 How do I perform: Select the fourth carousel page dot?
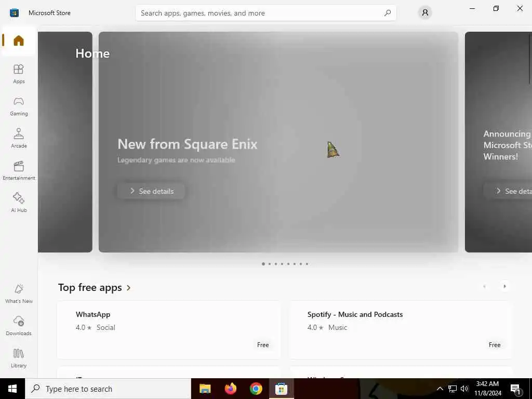pos(282,263)
